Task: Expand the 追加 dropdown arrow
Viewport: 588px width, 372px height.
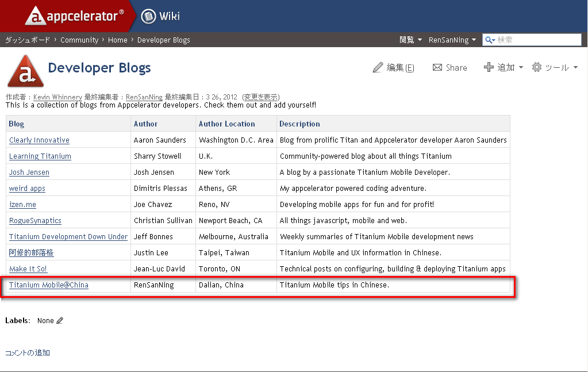Action: [521, 67]
